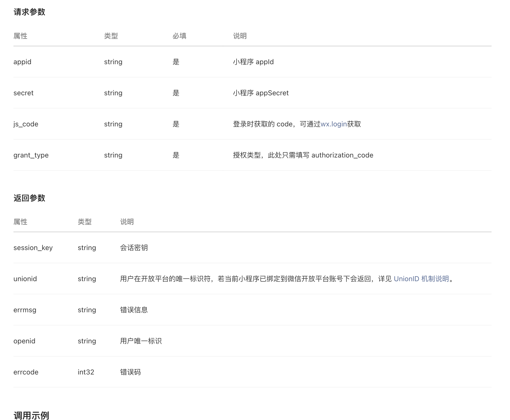This screenshot has width=510, height=420.
Task: Click the 会话密钥 description text
Action: click(x=134, y=248)
